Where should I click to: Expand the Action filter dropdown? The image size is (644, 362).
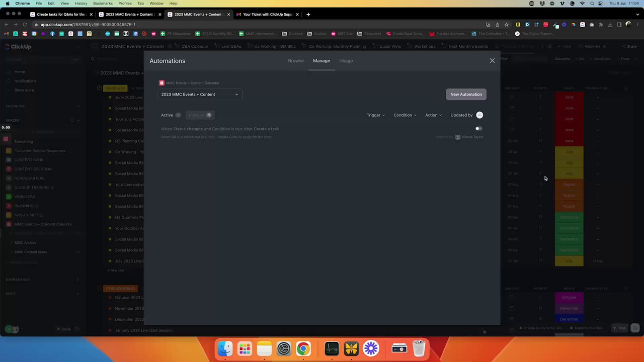click(x=433, y=115)
